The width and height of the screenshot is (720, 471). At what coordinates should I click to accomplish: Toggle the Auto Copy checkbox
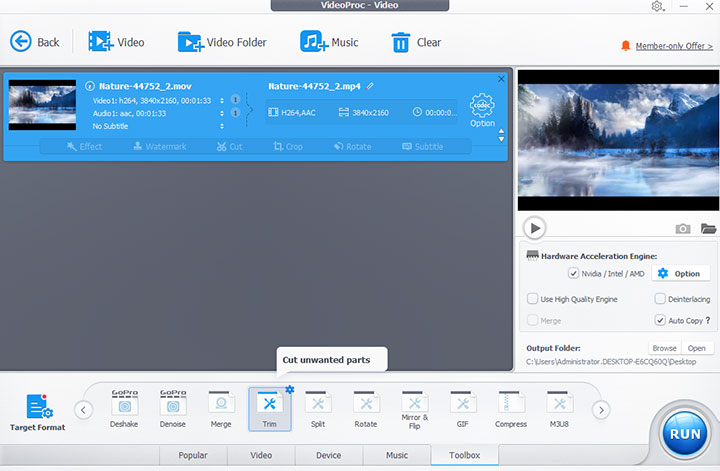pyautogui.click(x=660, y=320)
